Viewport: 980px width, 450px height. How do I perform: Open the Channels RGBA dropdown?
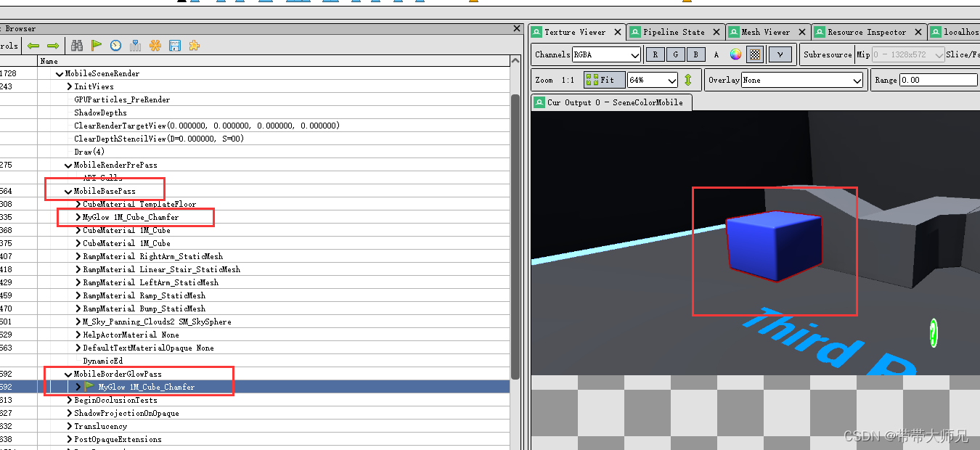click(606, 54)
